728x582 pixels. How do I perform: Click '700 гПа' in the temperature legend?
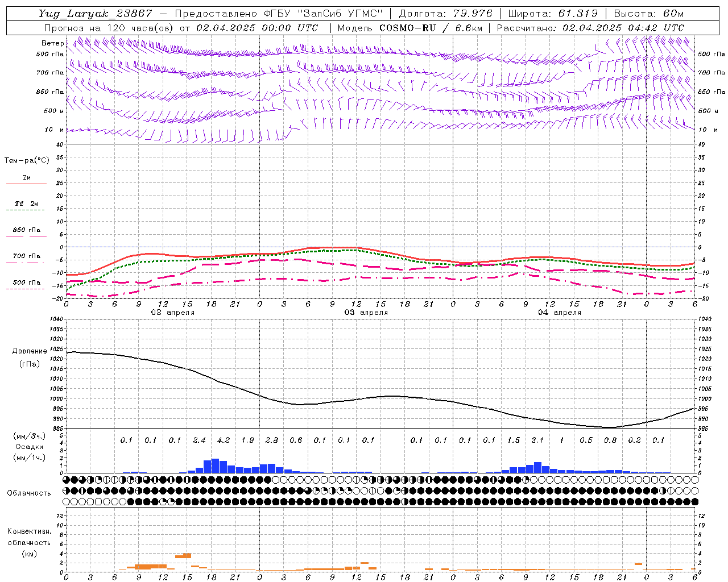coord(26,256)
